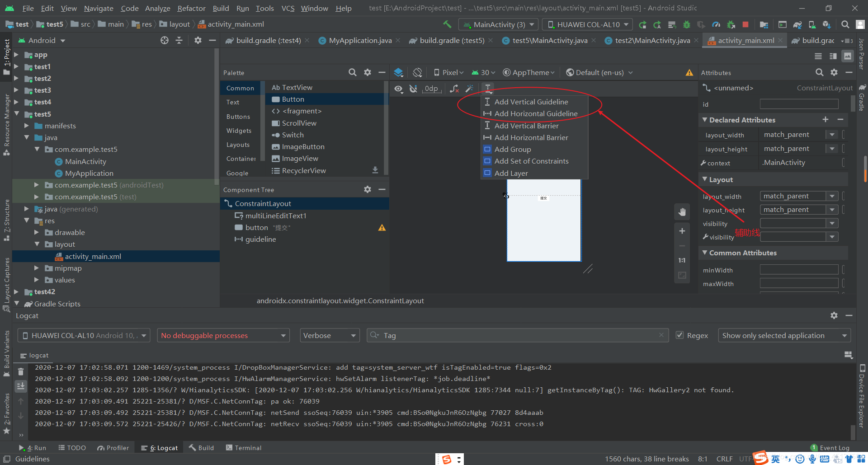Open AppTheme dropdown
Screen dimensions: 868x465
529,72
